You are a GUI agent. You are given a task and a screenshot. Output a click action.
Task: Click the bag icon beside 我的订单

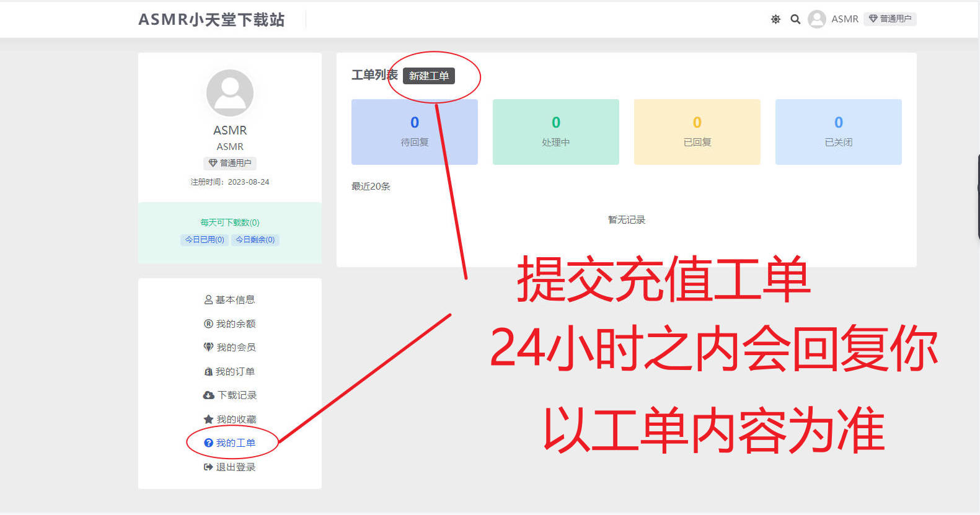pyautogui.click(x=208, y=372)
